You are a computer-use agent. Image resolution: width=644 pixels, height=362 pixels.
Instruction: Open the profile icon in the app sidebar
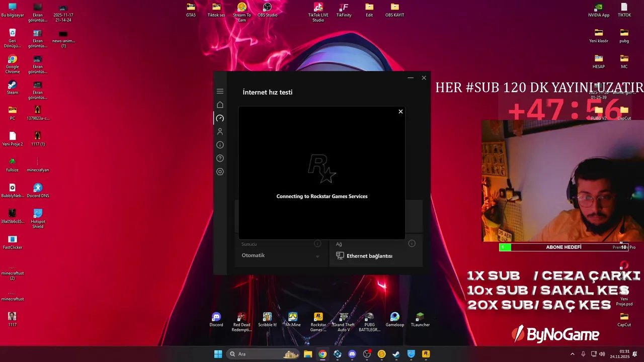point(220,131)
